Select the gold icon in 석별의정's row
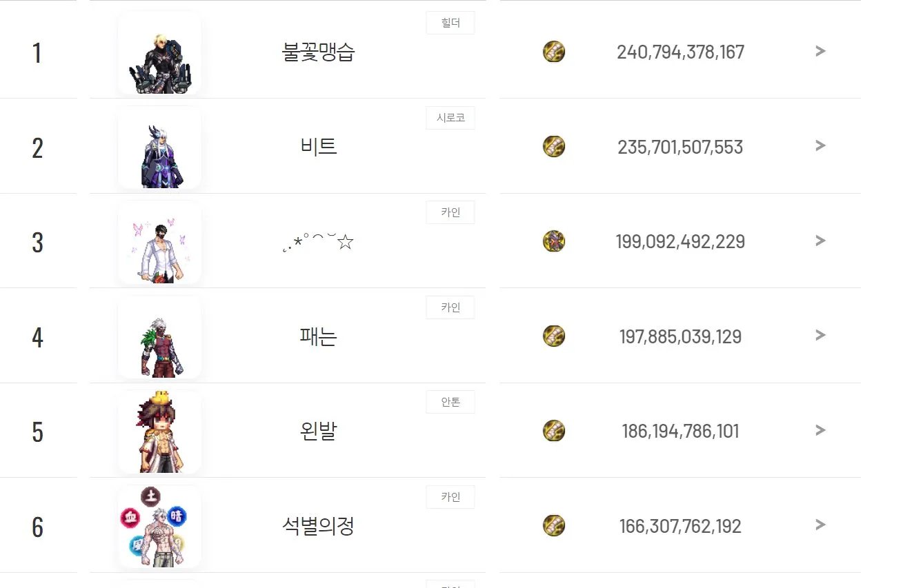The height and width of the screenshot is (588, 903). 554,525
